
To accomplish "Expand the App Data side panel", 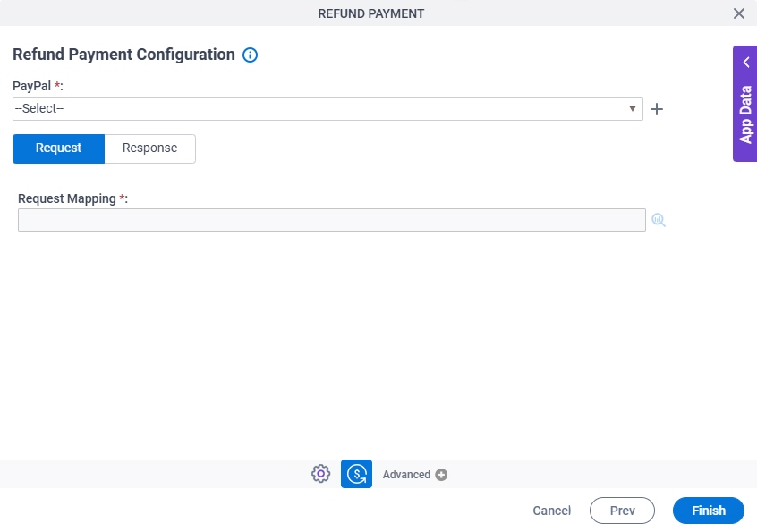I will point(745,104).
